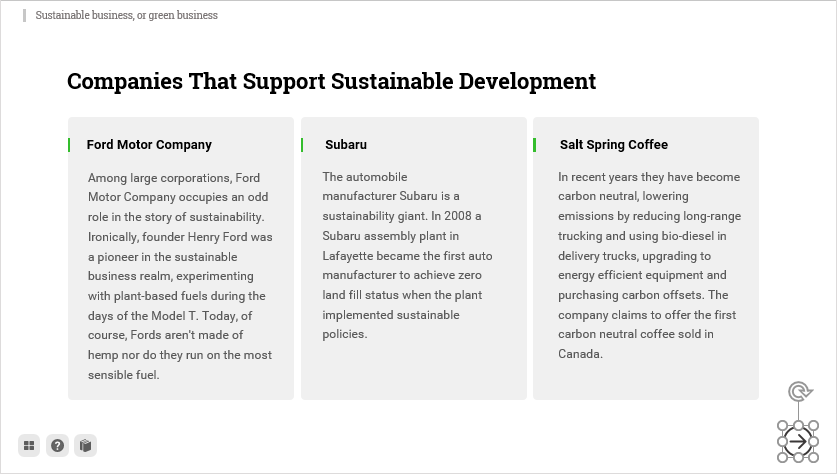Click the green accent bar beside Salt Spring Coffee
Image resolution: width=837 pixels, height=474 pixels.
pos(534,145)
